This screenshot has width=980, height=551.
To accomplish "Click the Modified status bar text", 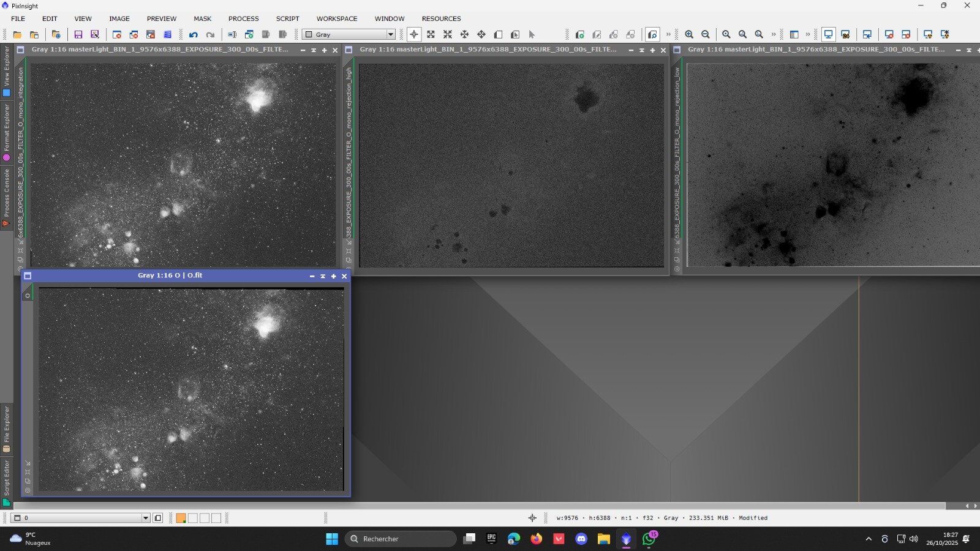I will pyautogui.click(x=753, y=518).
